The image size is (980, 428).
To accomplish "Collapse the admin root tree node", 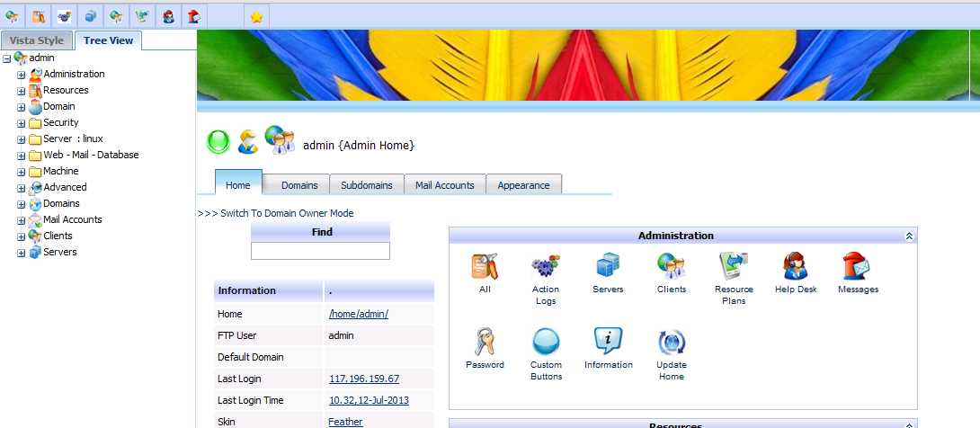I will coord(7,58).
